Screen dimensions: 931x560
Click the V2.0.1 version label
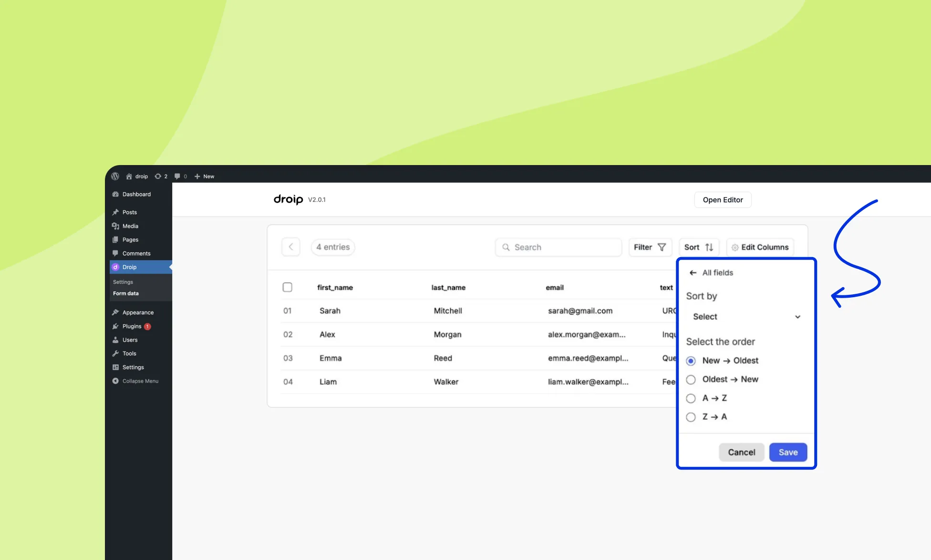click(317, 200)
